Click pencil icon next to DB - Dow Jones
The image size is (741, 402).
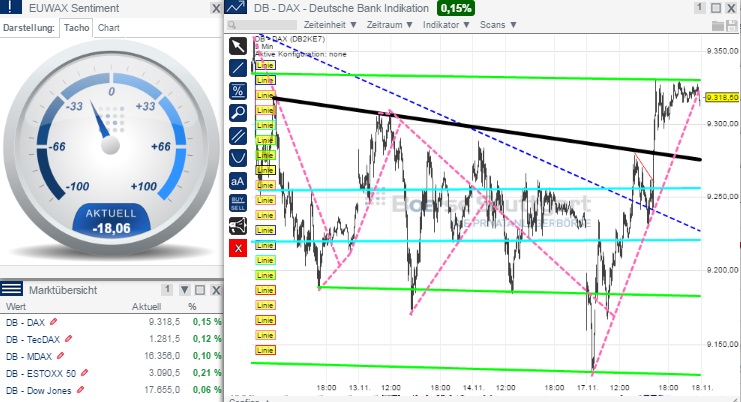[80, 390]
